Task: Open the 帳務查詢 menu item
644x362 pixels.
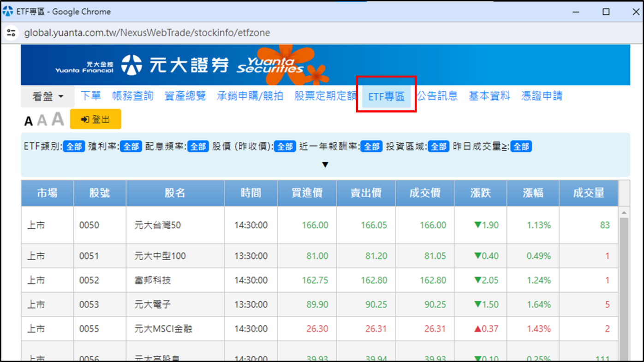Action: pyautogui.click(x=133, y=96)
